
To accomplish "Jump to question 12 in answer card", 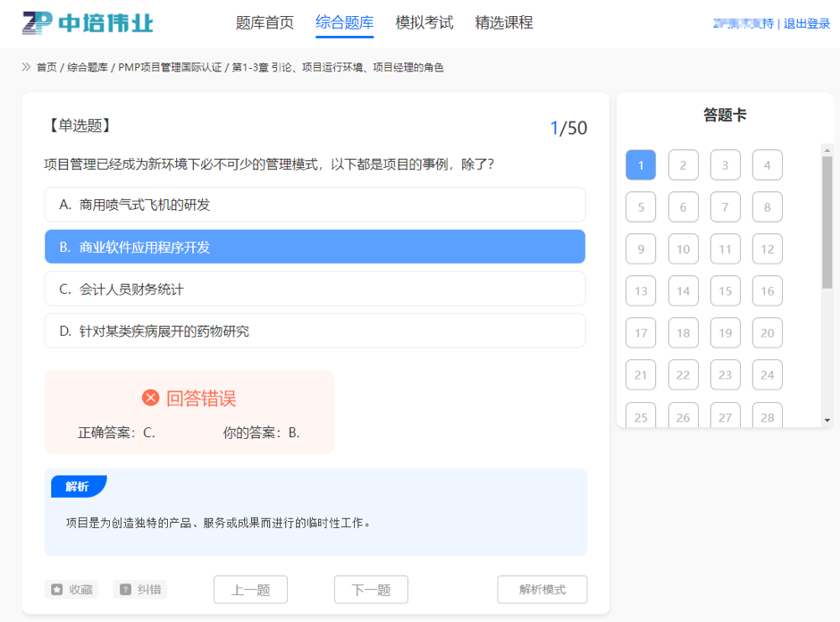I will click(x=767, y=249).
